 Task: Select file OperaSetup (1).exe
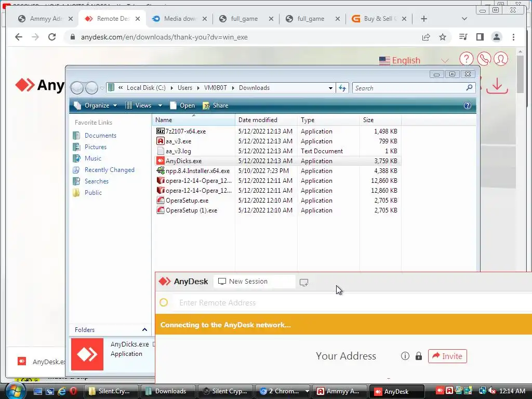[191, 210]
